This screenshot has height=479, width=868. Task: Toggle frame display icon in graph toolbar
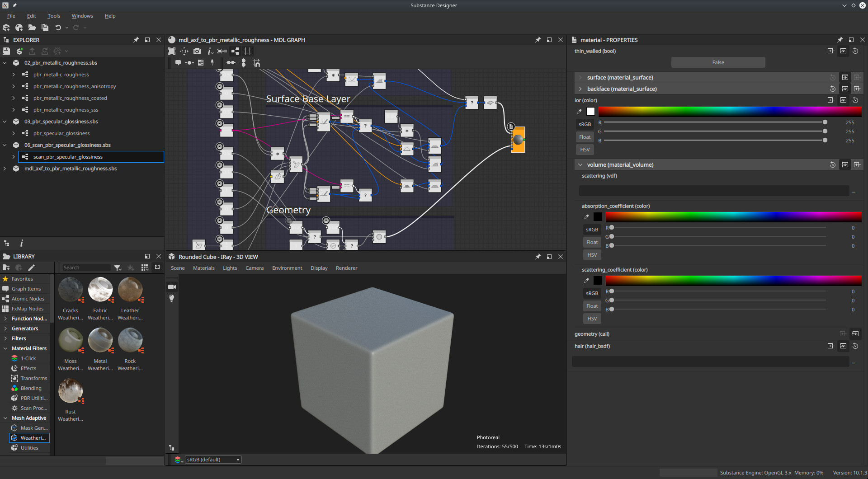coord(248,51)
